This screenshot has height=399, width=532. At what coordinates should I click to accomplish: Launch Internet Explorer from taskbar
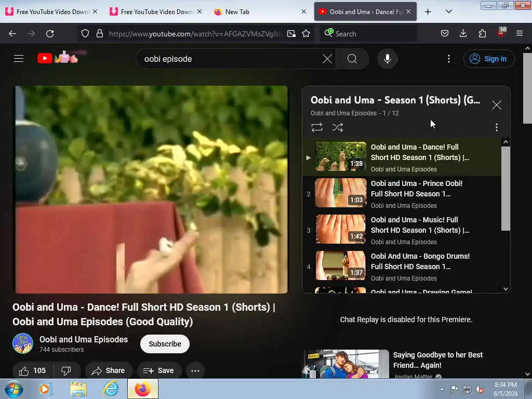(x=111, y=389)
